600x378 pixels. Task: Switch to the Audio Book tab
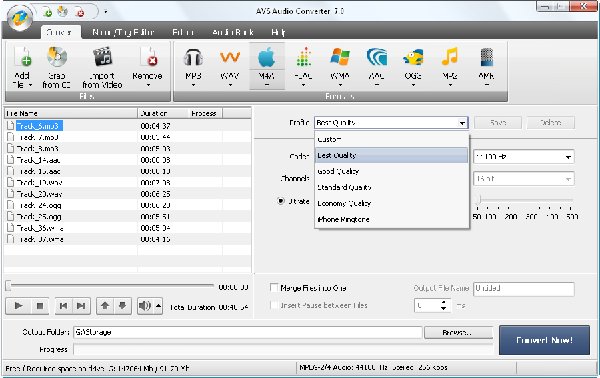click(233, 32)
